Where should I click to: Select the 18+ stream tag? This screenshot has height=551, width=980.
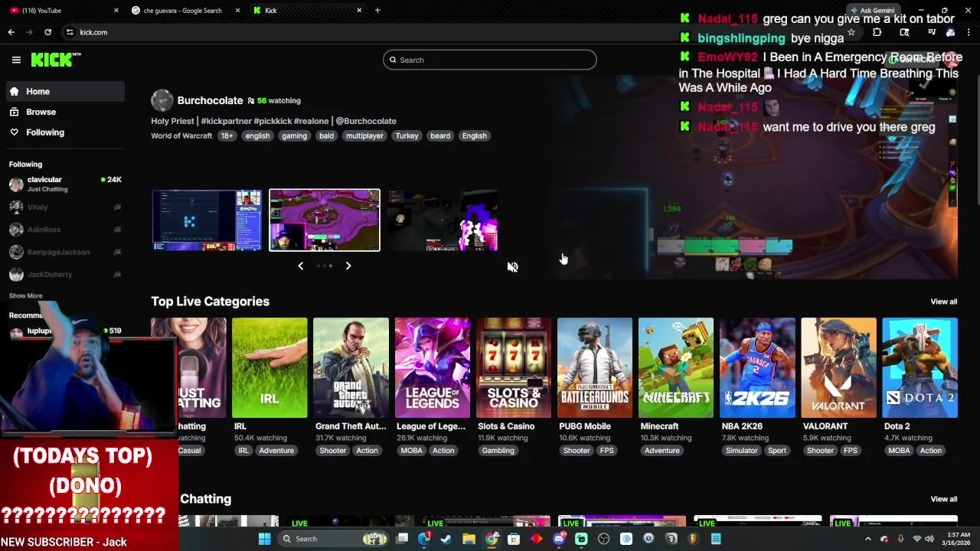tap(227, 135)
